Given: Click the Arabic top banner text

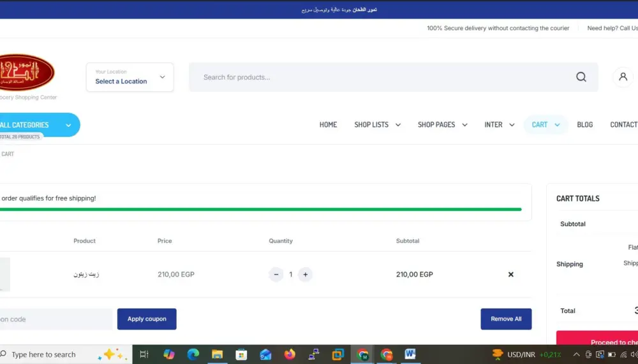Looking at the screenshot, I should pos(339,10).
